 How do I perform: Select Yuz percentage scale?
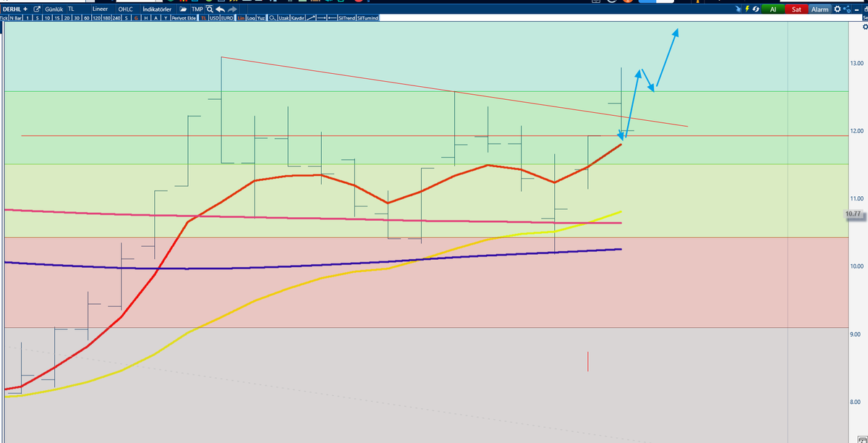click(260, 17)
